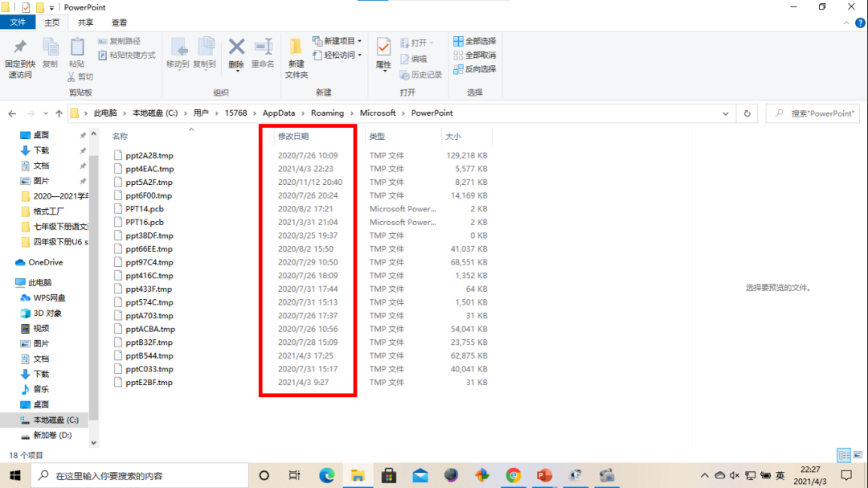Open Music folder in the sidebar
Screen dimensions: 868x488
pyautogui.click(x=41, y=389)
